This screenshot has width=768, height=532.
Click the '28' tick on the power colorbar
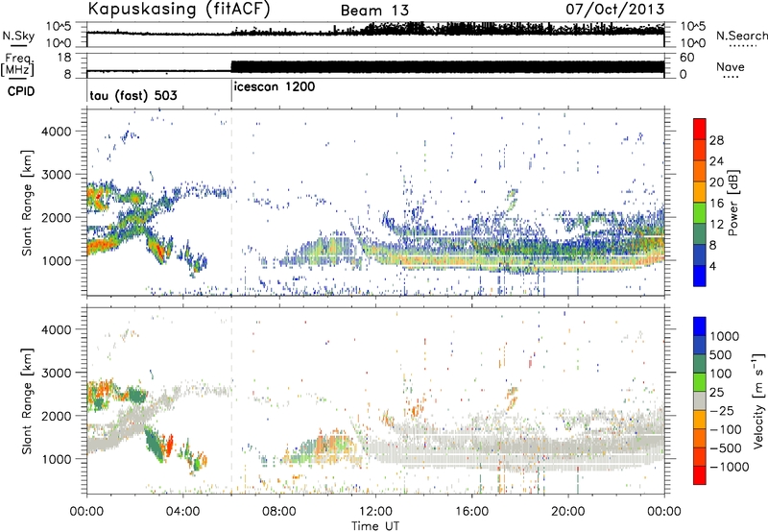pyautogui.click(x=716, y=140)
